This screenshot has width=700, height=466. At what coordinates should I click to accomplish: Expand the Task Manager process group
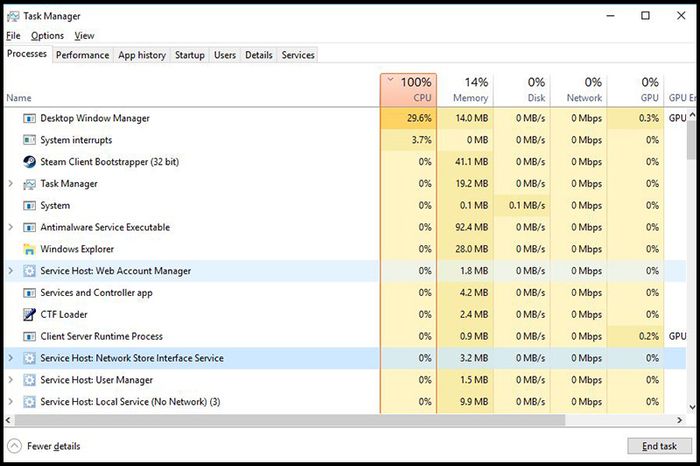11,183
